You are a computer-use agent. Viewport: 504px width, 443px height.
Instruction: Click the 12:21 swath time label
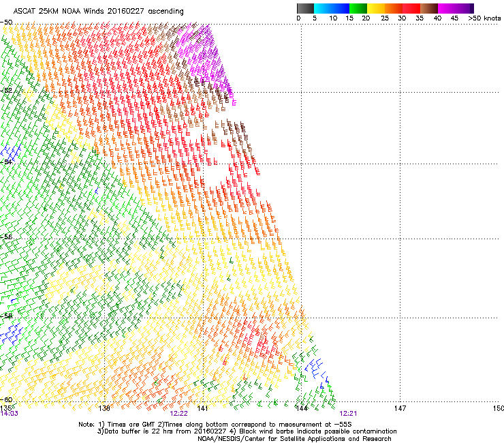(348, 414)
